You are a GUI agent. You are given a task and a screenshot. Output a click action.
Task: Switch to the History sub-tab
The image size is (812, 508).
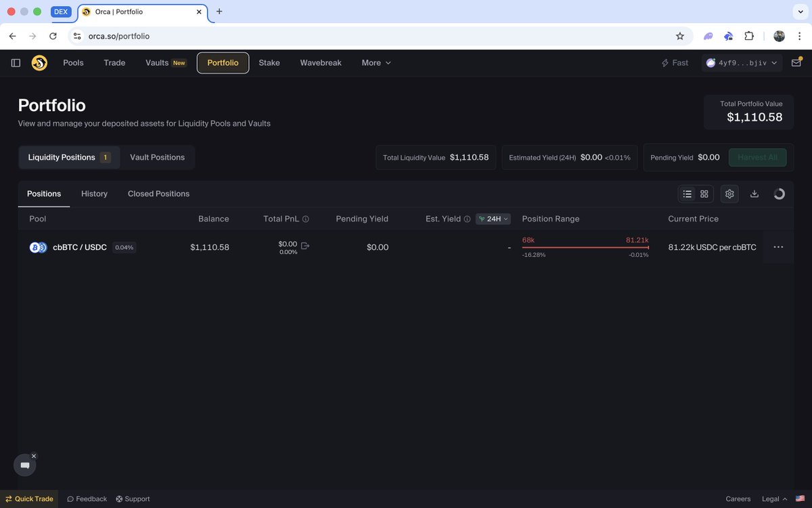pyautogui.click(x=94, y=194)
